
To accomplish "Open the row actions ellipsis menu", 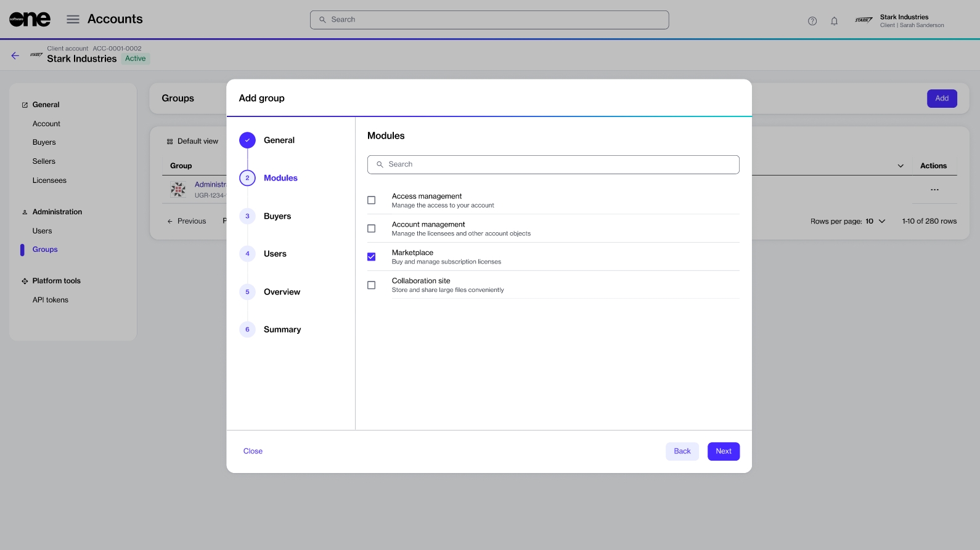I will [934, 190].
